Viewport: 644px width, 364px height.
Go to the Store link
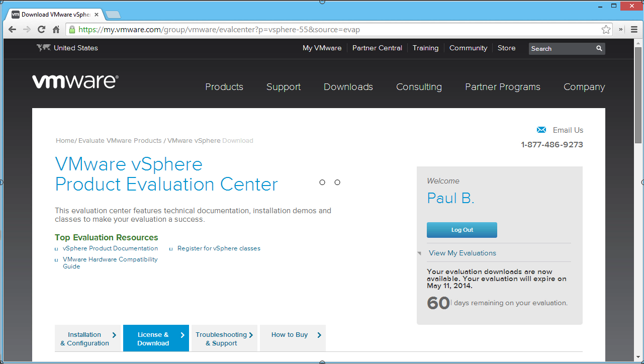(506, 48)
